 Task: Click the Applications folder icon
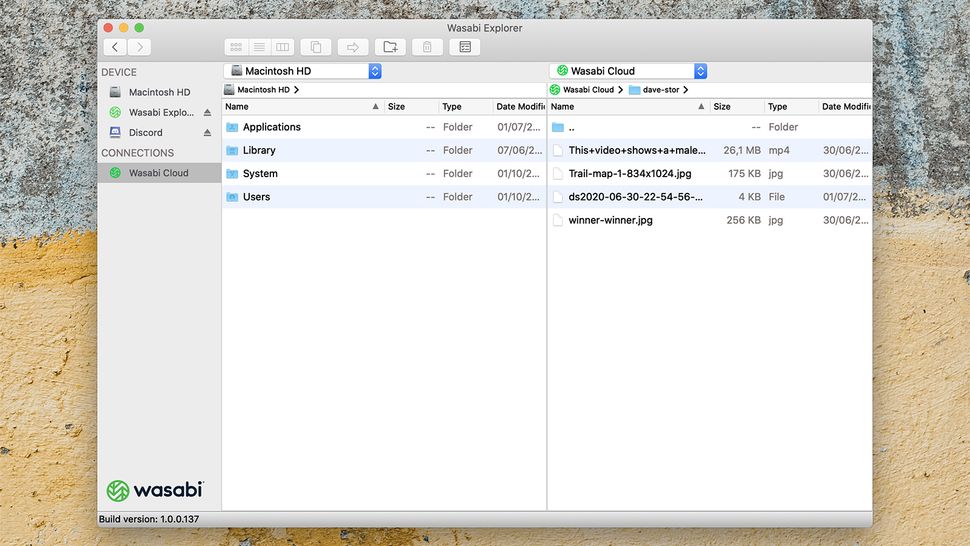click(232, 127)
